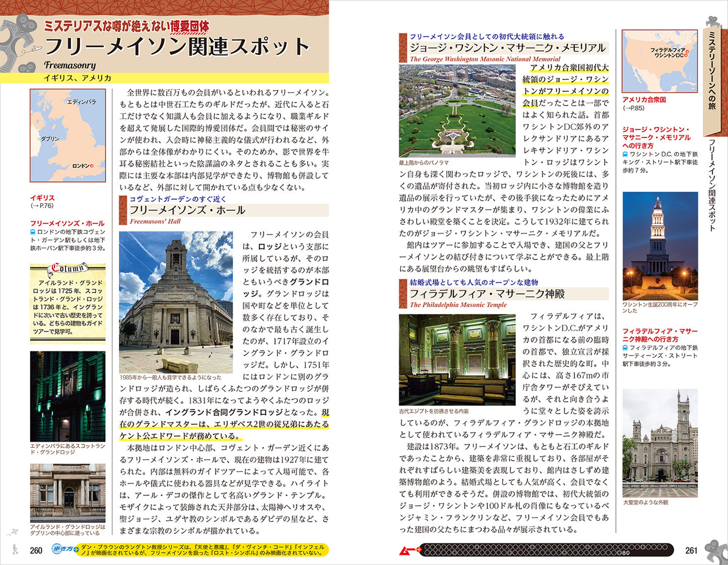Open the green-lit Edinburgh Grand Lodge photo
The image size is (728, 565).
(68, 396)
